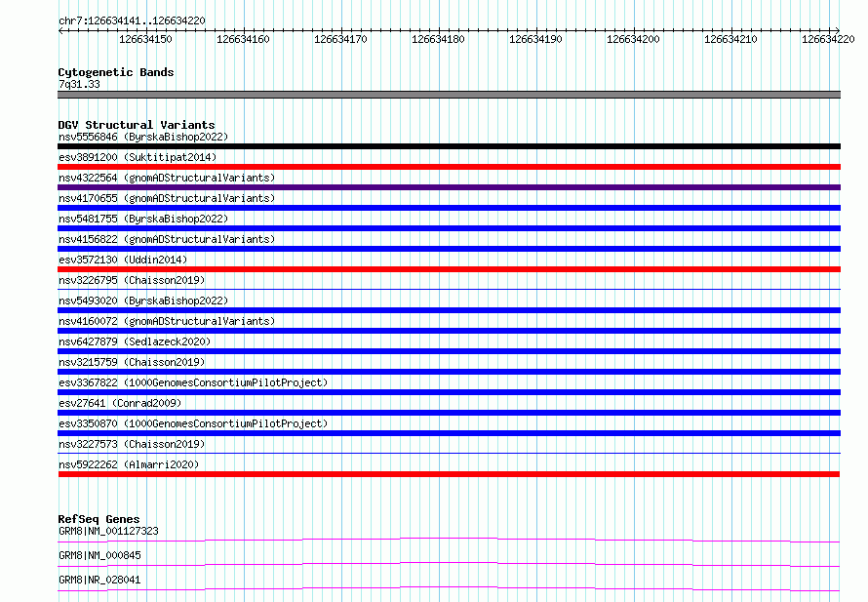Click the red bar for nsv5922262
This screenshot has width=868, height=602.
[x=449, y=474]
